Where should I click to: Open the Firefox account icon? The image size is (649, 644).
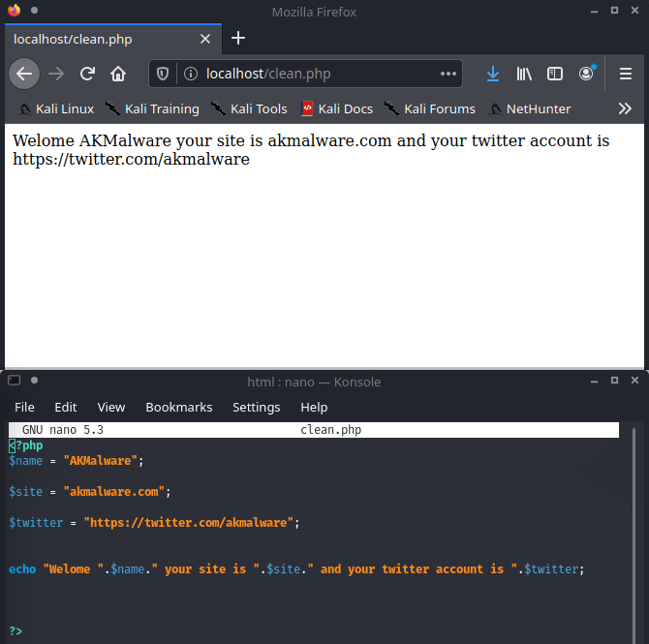[586, 74]
